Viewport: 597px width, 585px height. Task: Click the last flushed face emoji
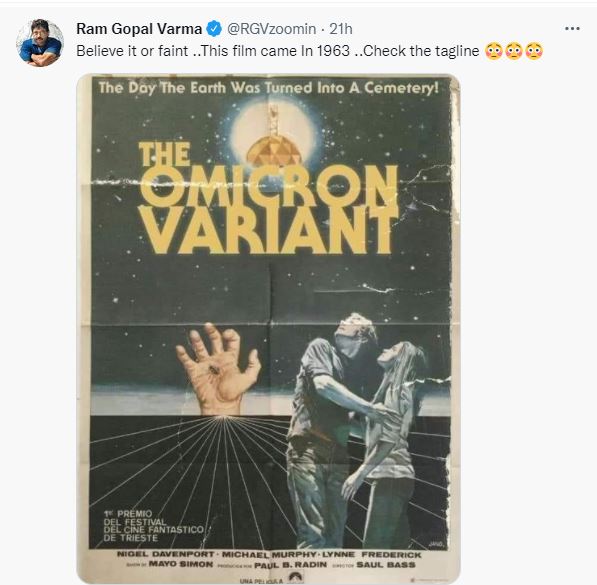(534, 51)
